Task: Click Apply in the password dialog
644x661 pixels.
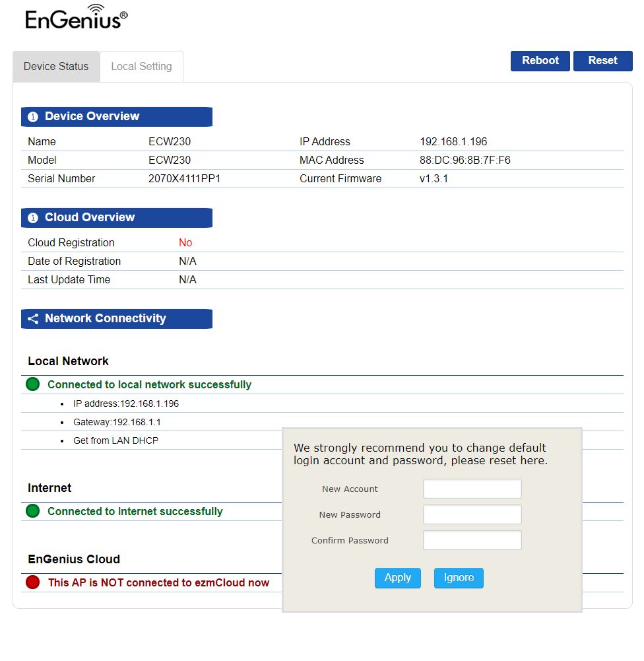Action: (397, 578)
